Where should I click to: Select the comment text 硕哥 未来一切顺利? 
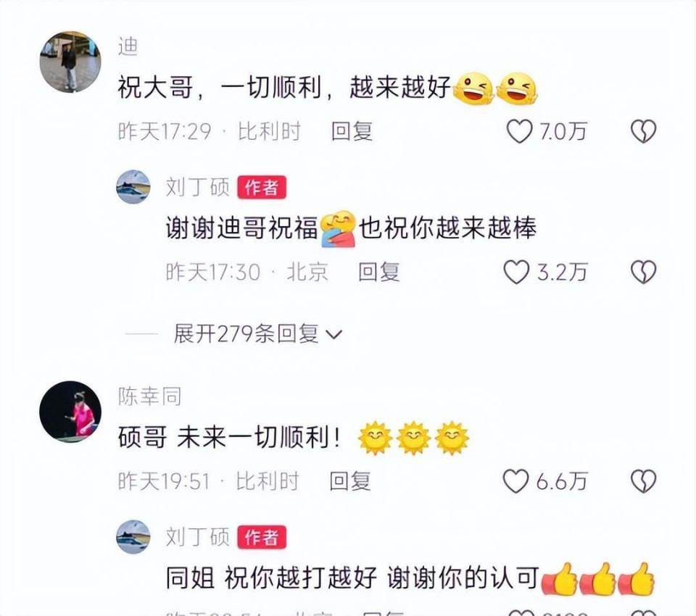click(x=230, y=438)
